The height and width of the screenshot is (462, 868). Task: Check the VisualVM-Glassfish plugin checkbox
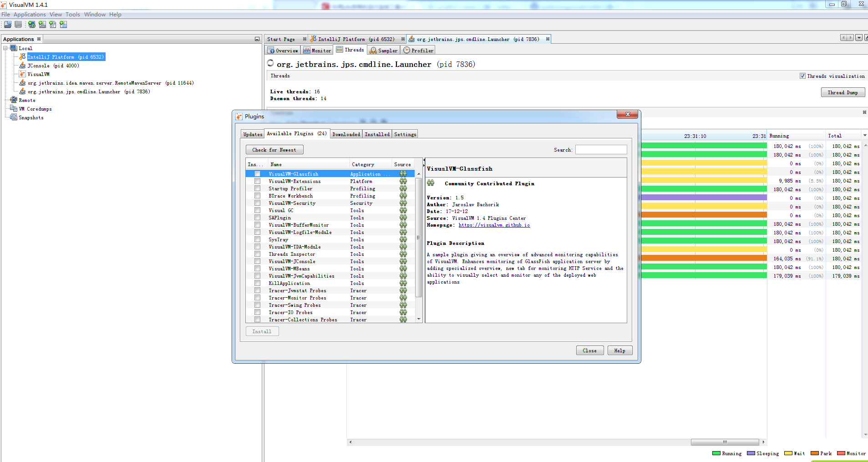click(x=258, y=174)
